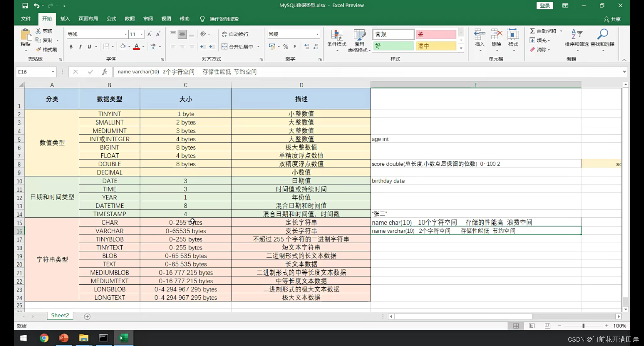644x346 pixels.
Task: Toggle Top Align vertical alignment
Action: 173,34
